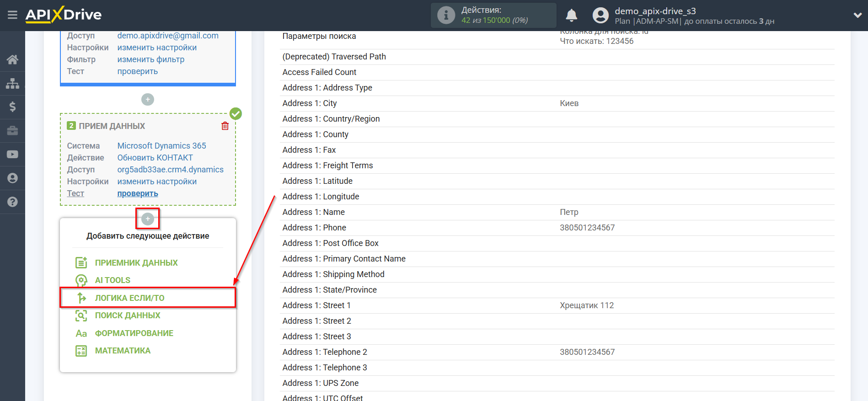Open billing dollar sidebar icon
This screenshot has height=401, width=868.
(x=12, y=107)
